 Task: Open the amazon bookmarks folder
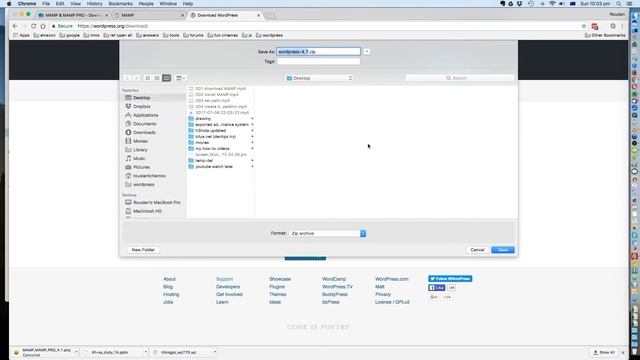44,36
